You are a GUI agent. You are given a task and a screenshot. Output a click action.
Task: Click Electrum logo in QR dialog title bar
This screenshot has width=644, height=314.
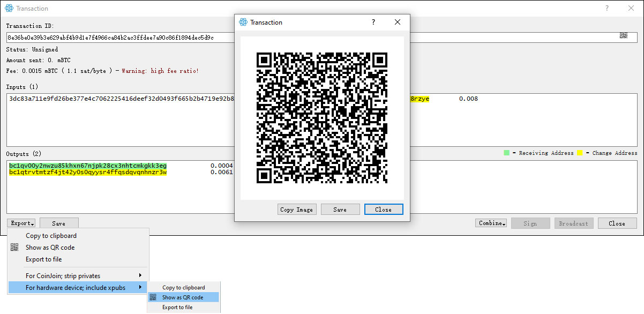[x=244, y=23]
